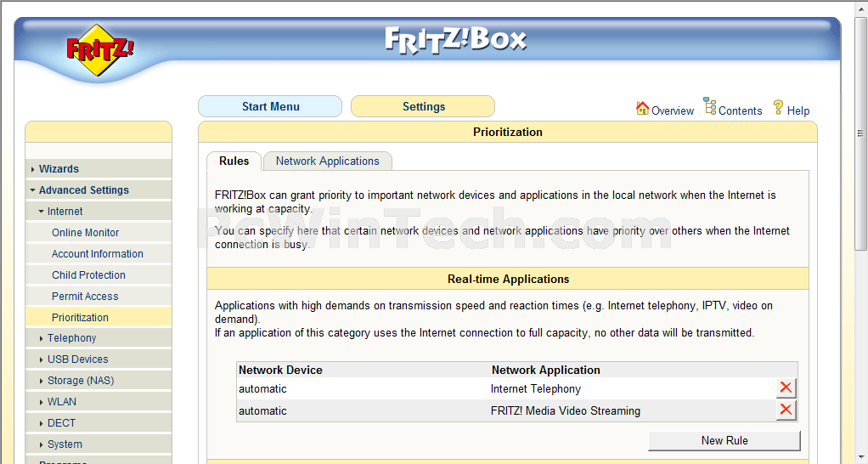The image size is (868, 464).
Task: Open the Start Menu tab
Action: 270,106
